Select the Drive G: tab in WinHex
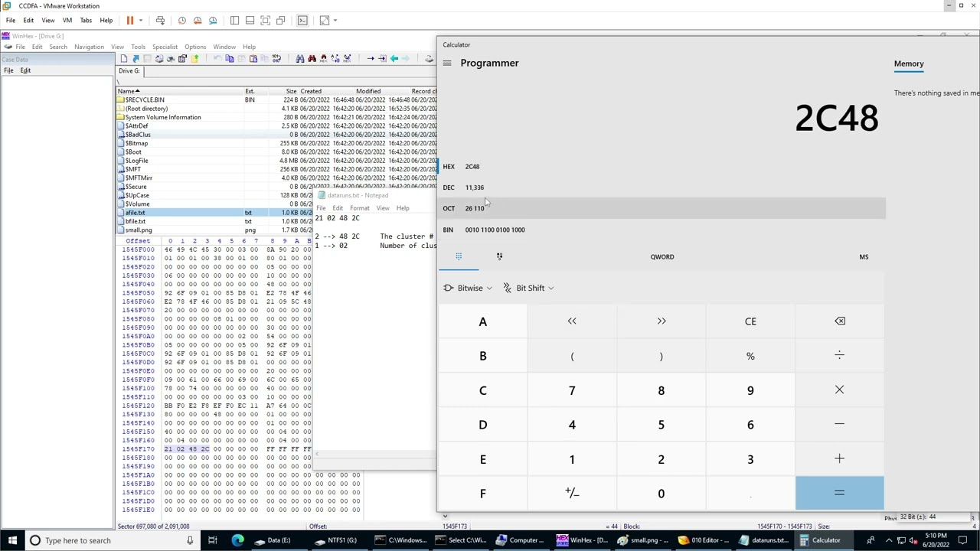 129,71
